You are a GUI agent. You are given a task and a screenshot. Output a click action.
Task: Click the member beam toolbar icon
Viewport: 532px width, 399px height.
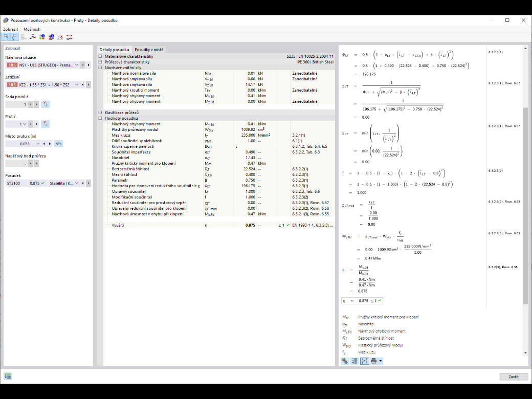tap(33, 37)
